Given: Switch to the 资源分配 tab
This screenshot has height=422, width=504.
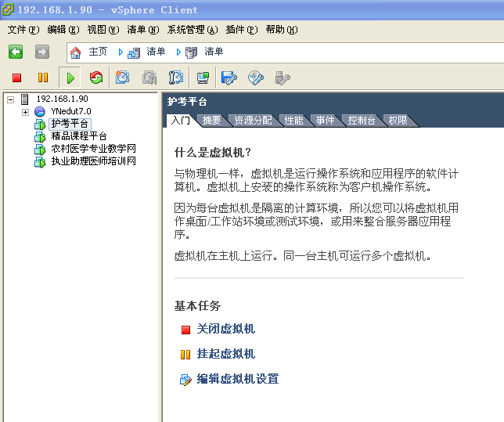Looking at the screenshot, I should coord(253,121).
